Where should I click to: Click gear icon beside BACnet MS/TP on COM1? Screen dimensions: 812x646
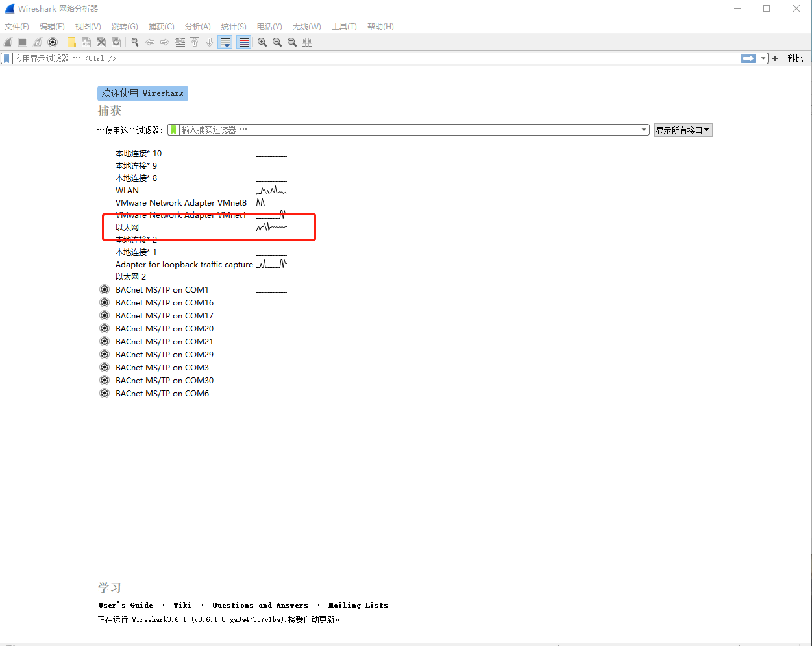click(105, 289)
